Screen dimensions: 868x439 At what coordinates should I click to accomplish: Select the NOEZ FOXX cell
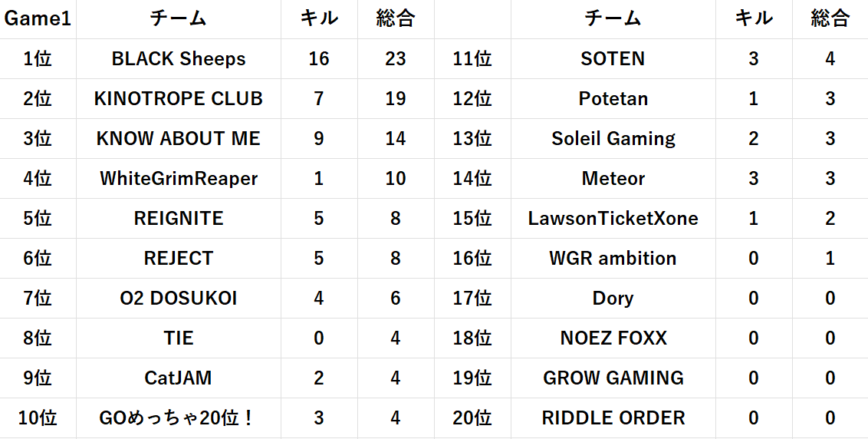coord(613,338)
